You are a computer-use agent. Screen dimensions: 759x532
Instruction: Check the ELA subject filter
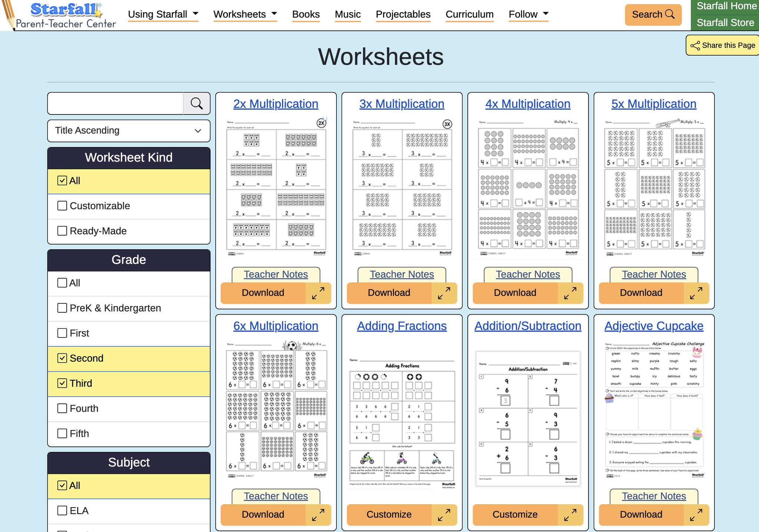point(62,511)
